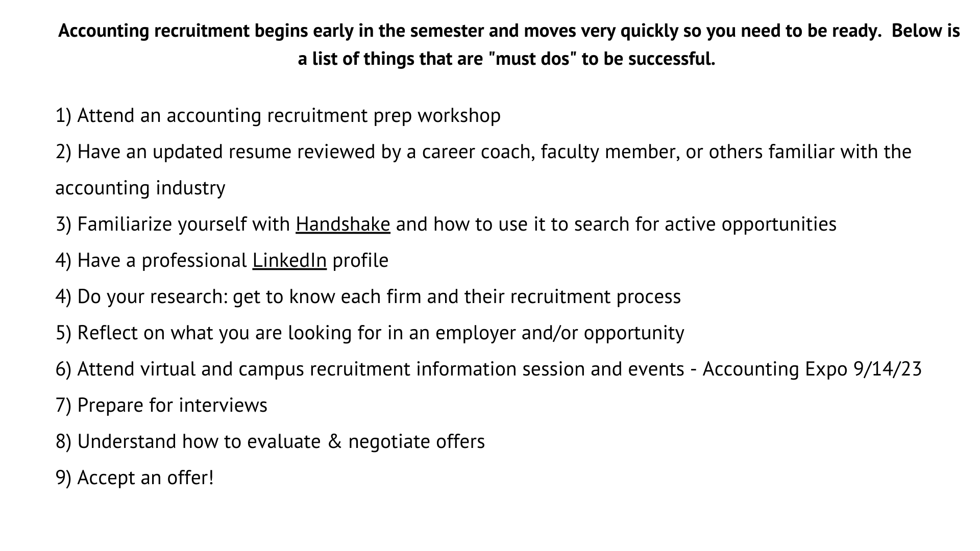Screen dimensions: 980x551
Task: Click the "Prepare for interviews" item
Action: point(161,406)
